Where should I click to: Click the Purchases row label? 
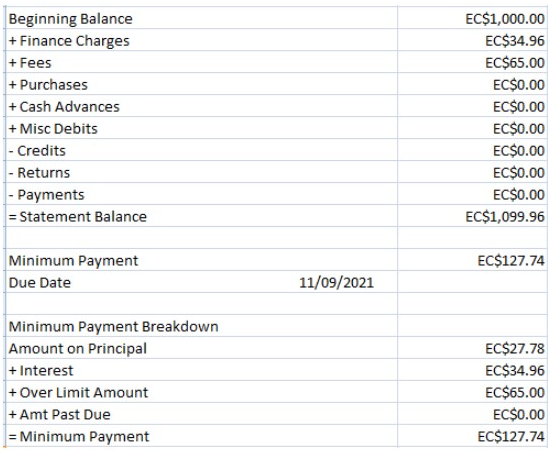click(48, 85)
